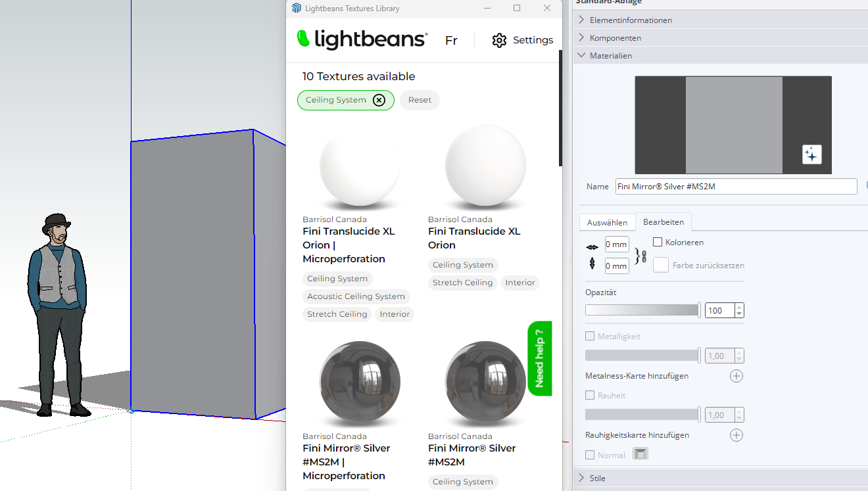Click the Settings label in Lightbeans
868x491 pixels.
[533, 40]
